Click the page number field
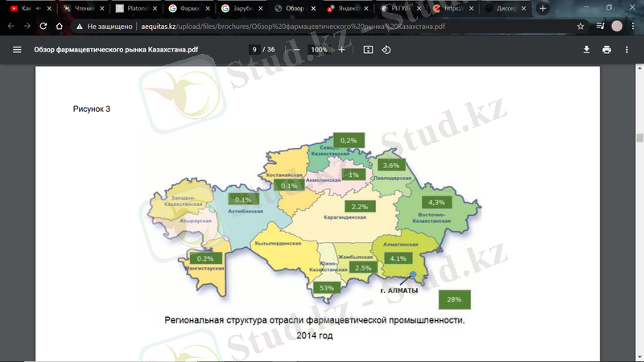 coord(254,50)
